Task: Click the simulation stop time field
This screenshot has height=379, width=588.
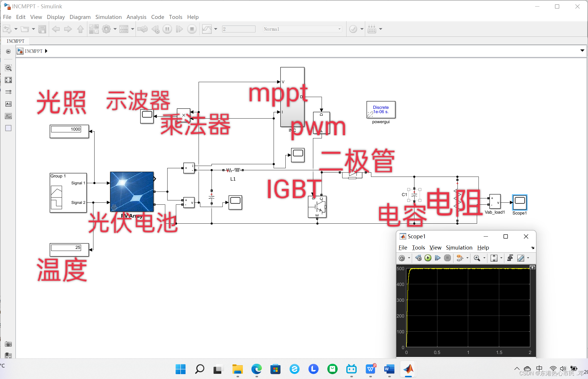Action: (x=238, y=29)
